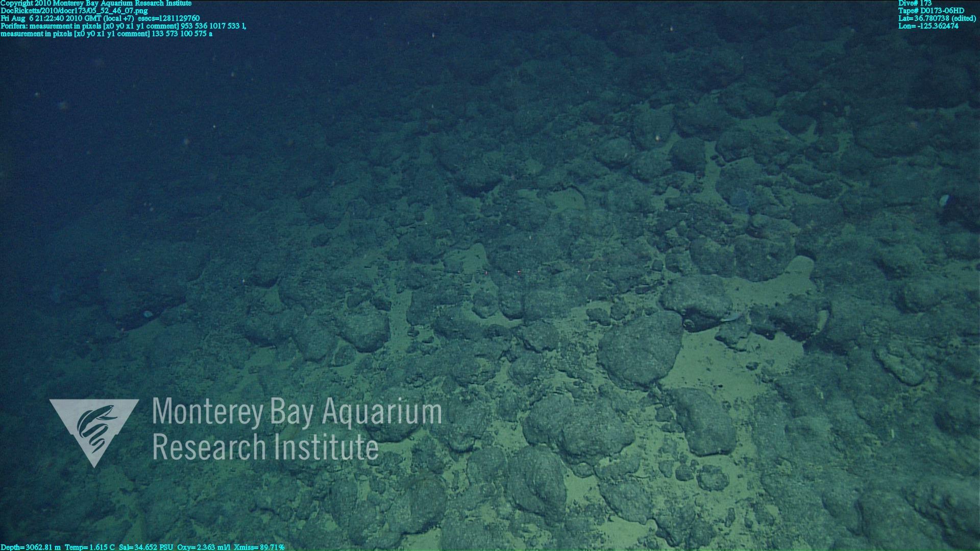Click the Fri Aug 6 timestamp text
The height and width of the screenshot is (551, 980).
coord(100,18)
